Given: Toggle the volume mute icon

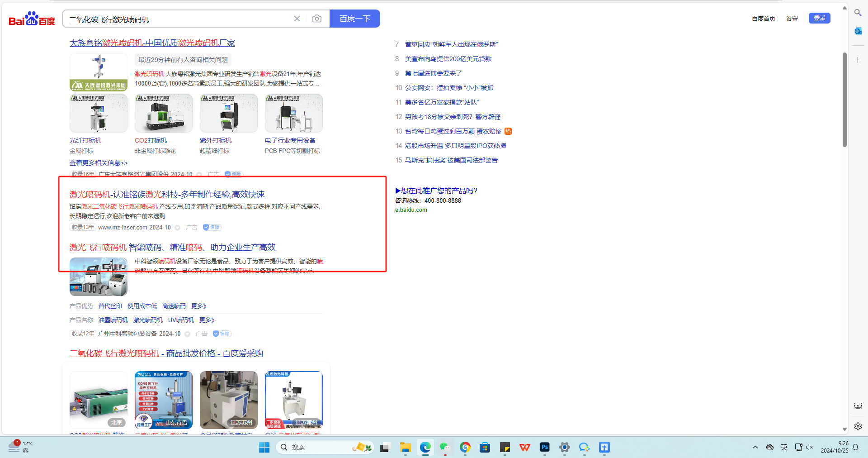Looking at the screenshot, I should point(809,447).
